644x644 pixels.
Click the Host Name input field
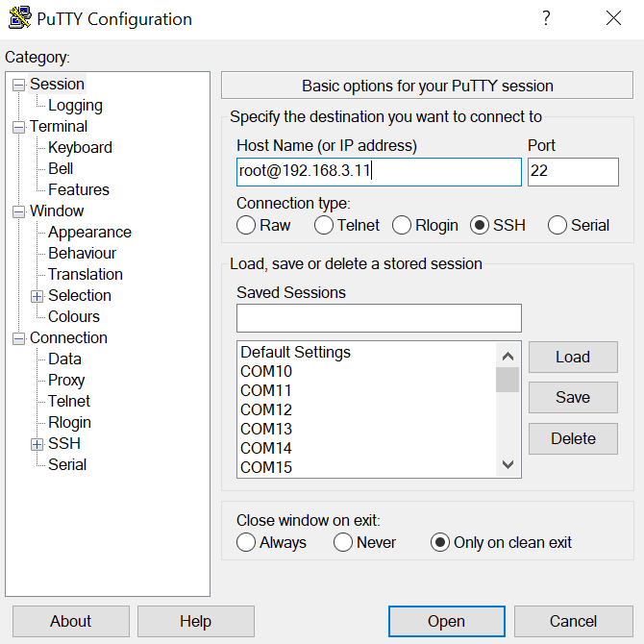tap(379, 172)
